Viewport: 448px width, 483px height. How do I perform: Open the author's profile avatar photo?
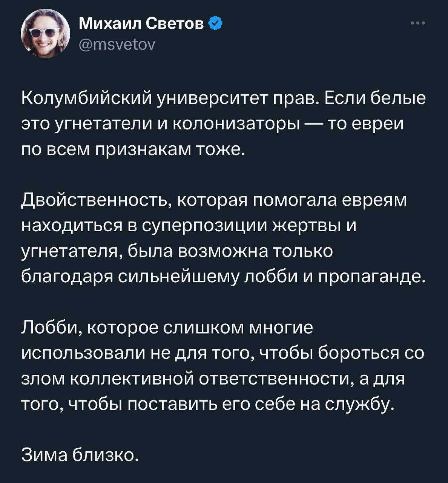[45, 33]
